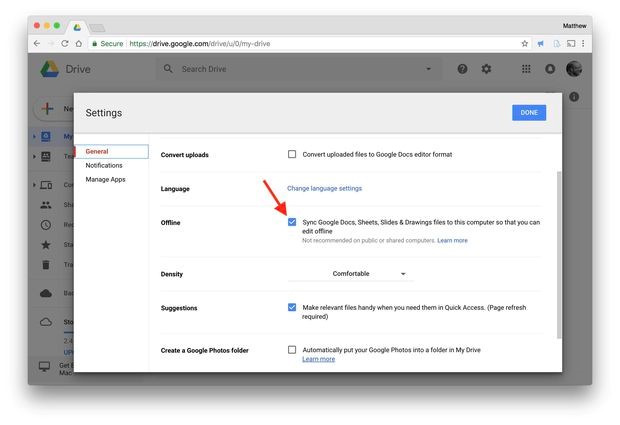This screenshot has height=425, width=620.
Task: Expand search options arrow in Search Drive
Action: coord(429,69)
